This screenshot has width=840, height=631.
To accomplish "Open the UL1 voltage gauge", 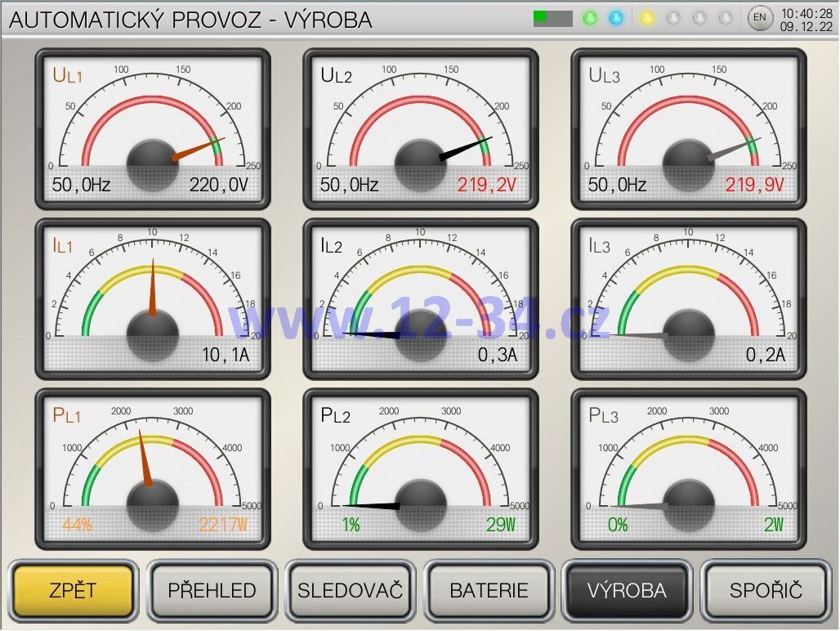I will tap(152, 128).
